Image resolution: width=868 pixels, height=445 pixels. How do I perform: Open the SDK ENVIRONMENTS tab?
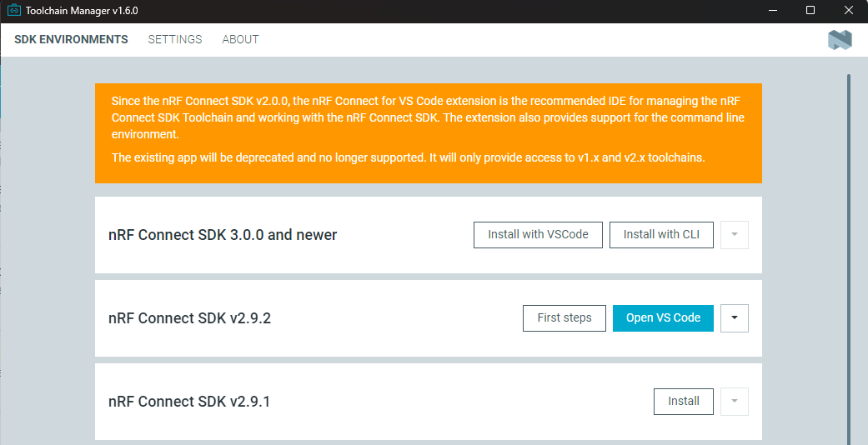coord(71,39)
